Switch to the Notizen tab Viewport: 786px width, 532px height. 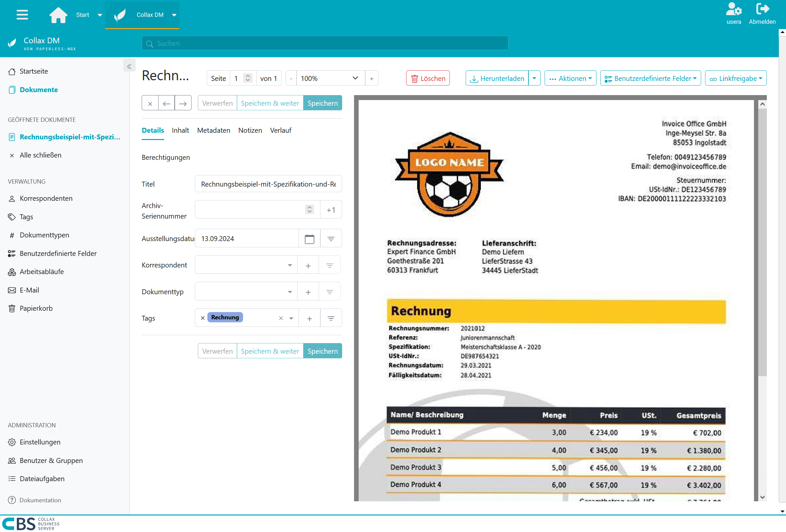click(250, 130)
